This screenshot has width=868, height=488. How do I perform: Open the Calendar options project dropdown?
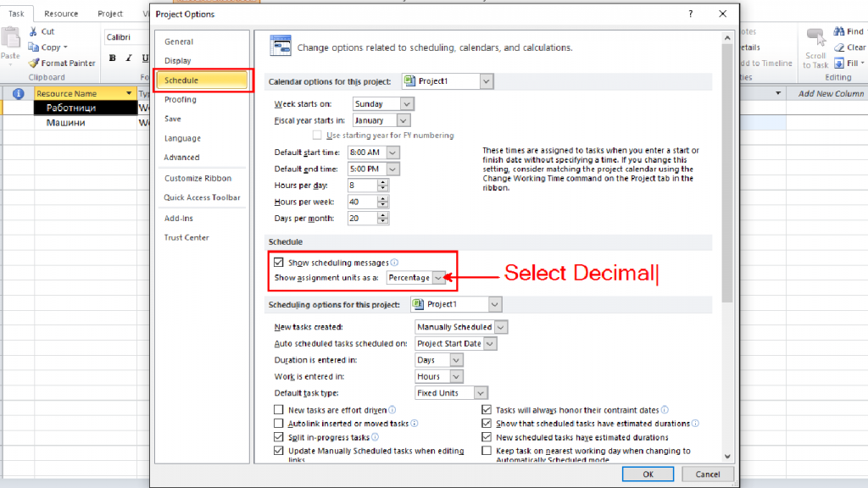coord(486,81)
